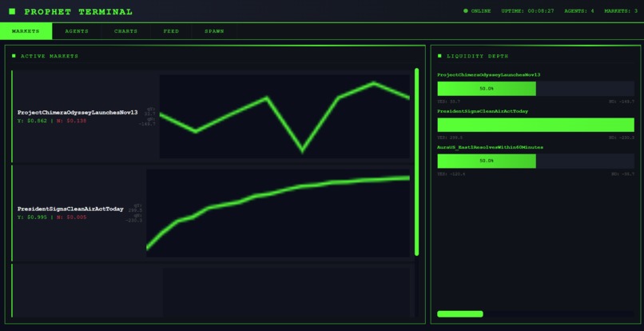Open the PresidentSignsCleanAirAct price chart
This screenshot has height=331, width=644.
[278, 213]
